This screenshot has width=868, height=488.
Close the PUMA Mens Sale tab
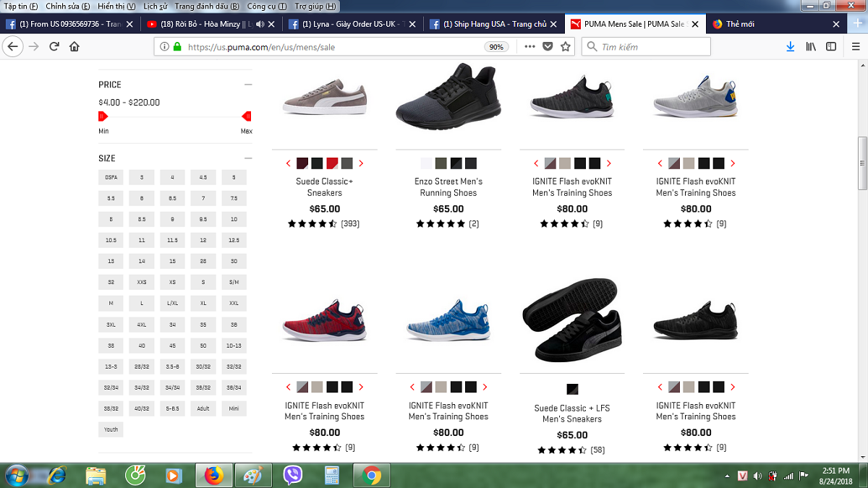(694, 24)
